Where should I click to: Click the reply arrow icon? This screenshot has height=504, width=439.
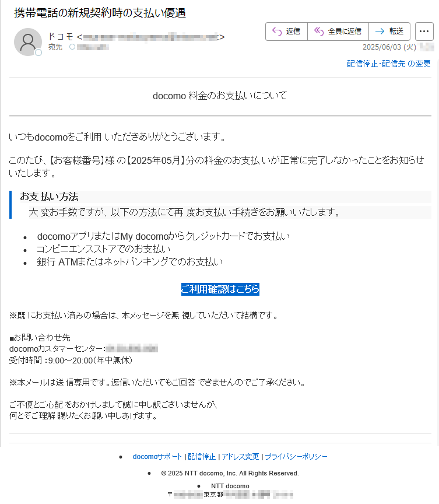[x=277, y=31]
